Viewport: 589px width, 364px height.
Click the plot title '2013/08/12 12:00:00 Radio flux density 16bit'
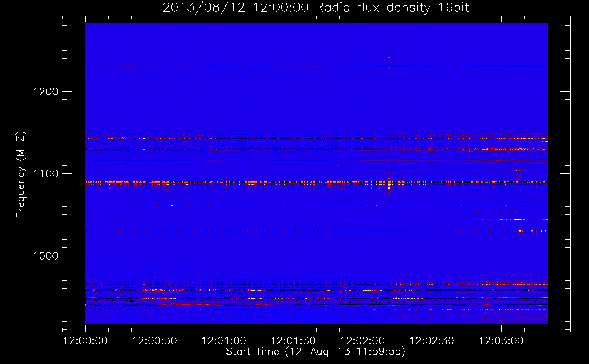pos(316,8)
